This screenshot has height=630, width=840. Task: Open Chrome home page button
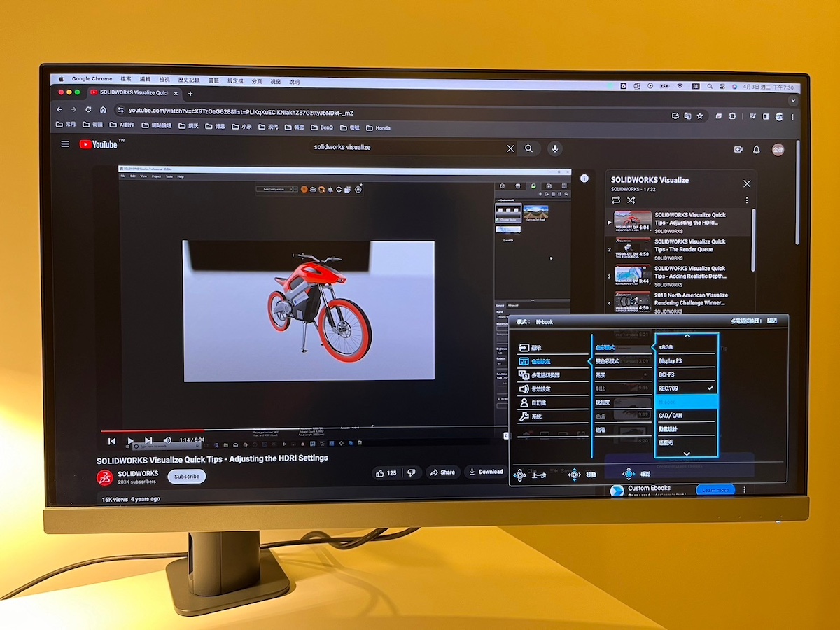103,110
